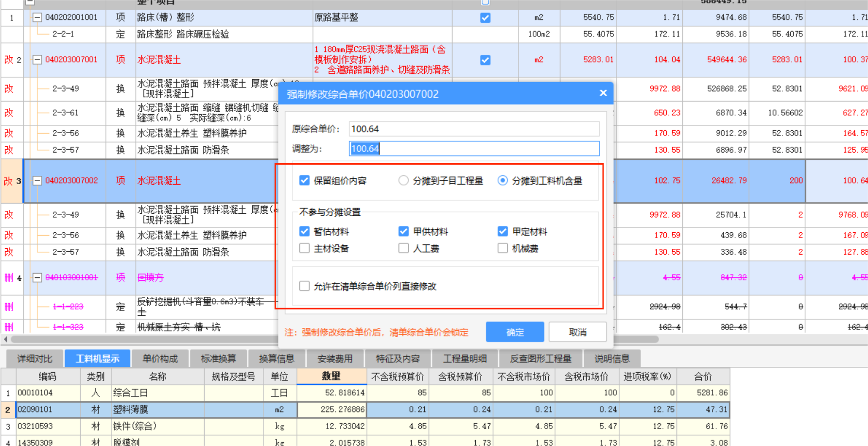Click the 进项税率(%) column header
This screenshot has width=868, height=446.
coord(647,377)
